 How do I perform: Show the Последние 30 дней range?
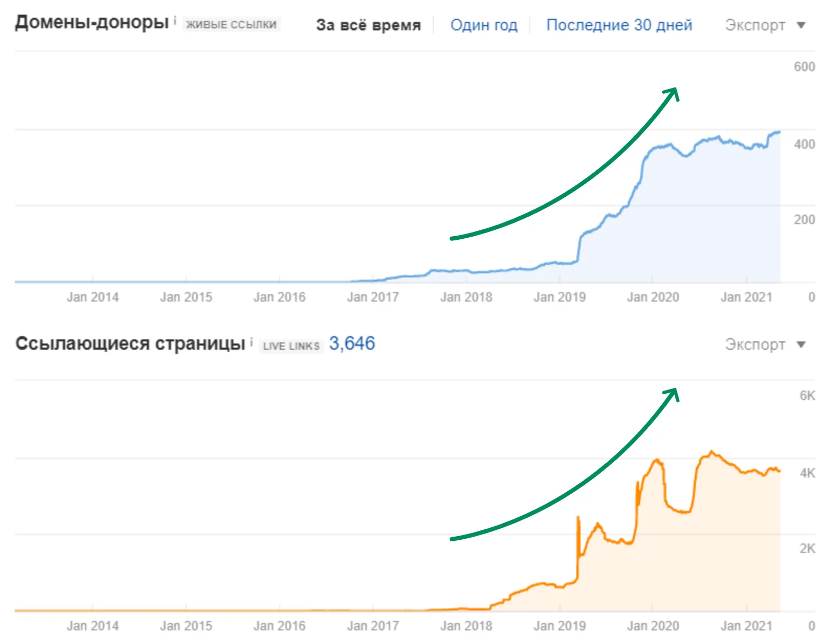pyautogui.click(x=619, y=25)
